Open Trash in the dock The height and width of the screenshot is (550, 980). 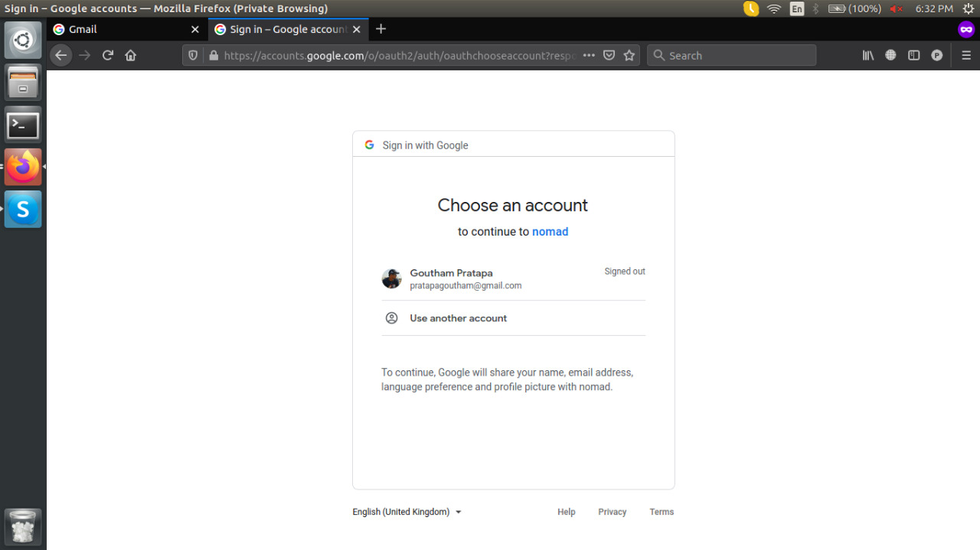(x=23, y=527)
